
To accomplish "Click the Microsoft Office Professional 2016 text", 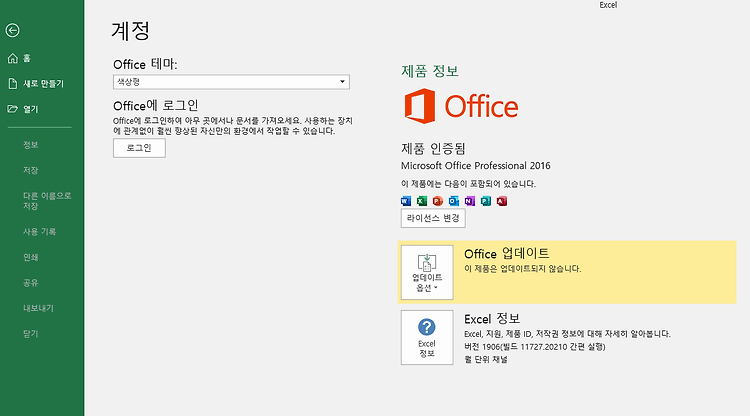I will 475,166.
